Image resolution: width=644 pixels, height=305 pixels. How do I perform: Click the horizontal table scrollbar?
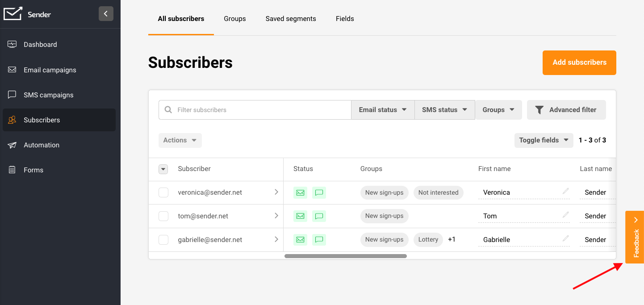(x=345, y=256)
